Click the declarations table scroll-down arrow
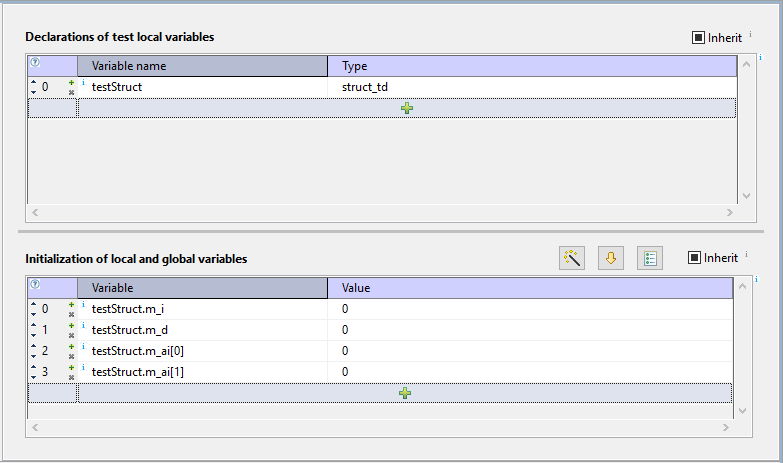 [x=744, y=196]
